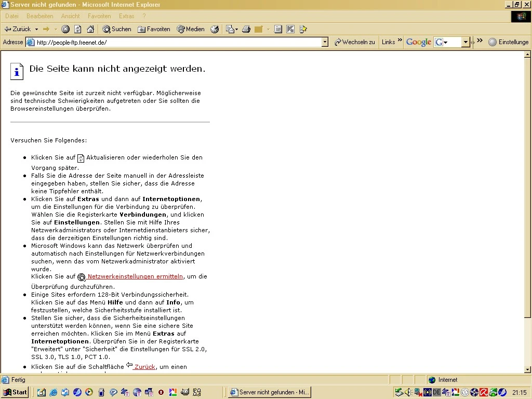The width and height of the screenshot is (532, 399).
Task: Click the DE language indicator in tray
Action: coord(436,393)
